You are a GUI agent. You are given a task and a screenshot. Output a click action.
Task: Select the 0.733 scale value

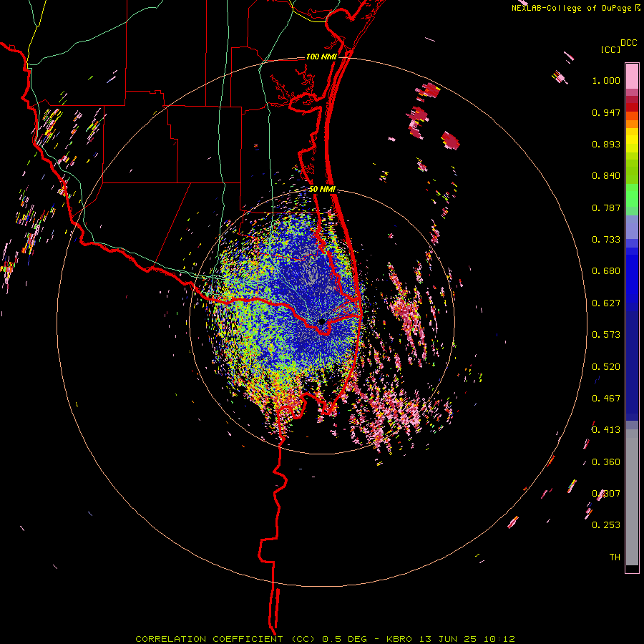(x=606, y=240)
